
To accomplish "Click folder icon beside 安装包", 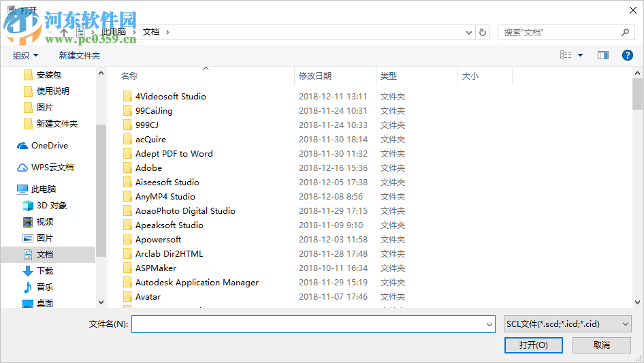I will click(28, 75).
